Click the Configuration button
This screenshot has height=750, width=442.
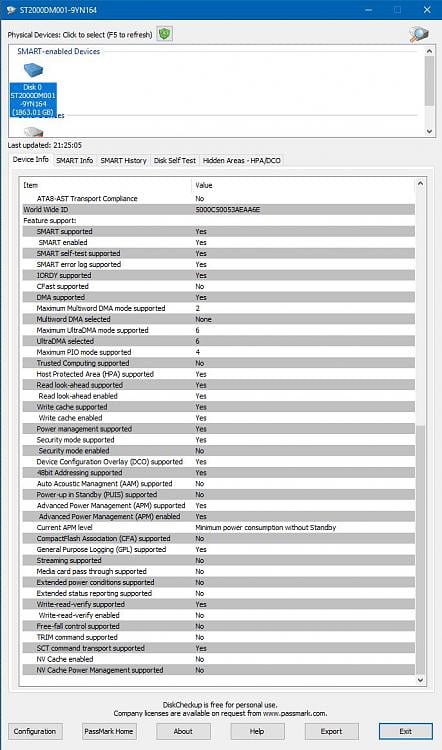tap(35, 731)
